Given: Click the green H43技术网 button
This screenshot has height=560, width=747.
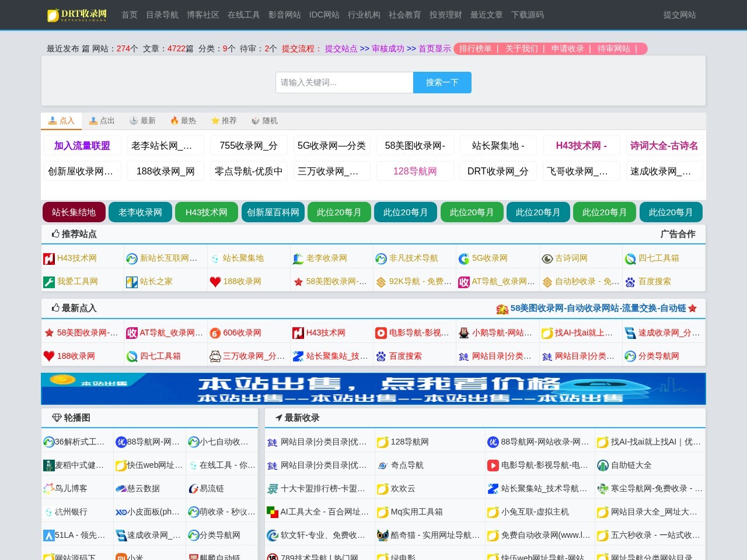Looking at the screenshot, I should (x=207, y=212).
